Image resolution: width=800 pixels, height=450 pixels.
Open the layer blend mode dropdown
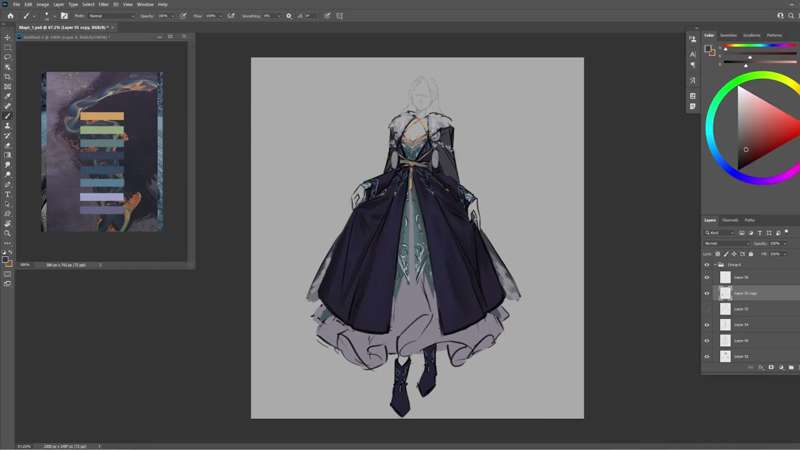(x=727, y=243)
